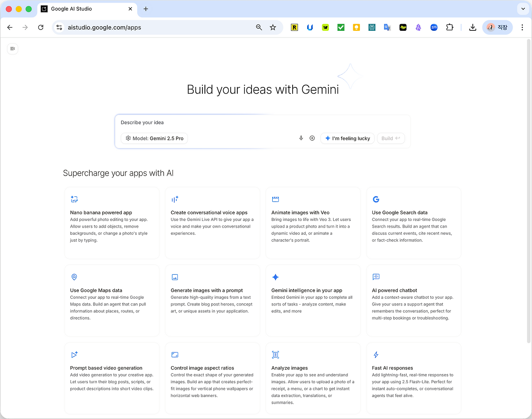Open the Nano banana powered app card

click(x=112, y=223)
